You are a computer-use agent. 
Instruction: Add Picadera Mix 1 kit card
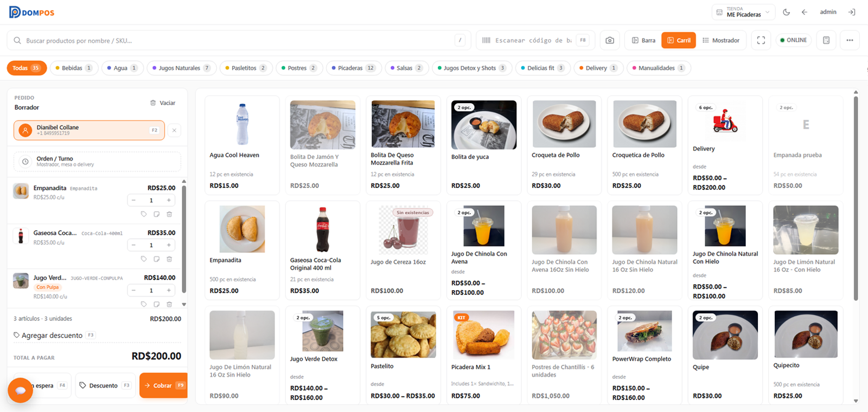[x=484, y=356]
